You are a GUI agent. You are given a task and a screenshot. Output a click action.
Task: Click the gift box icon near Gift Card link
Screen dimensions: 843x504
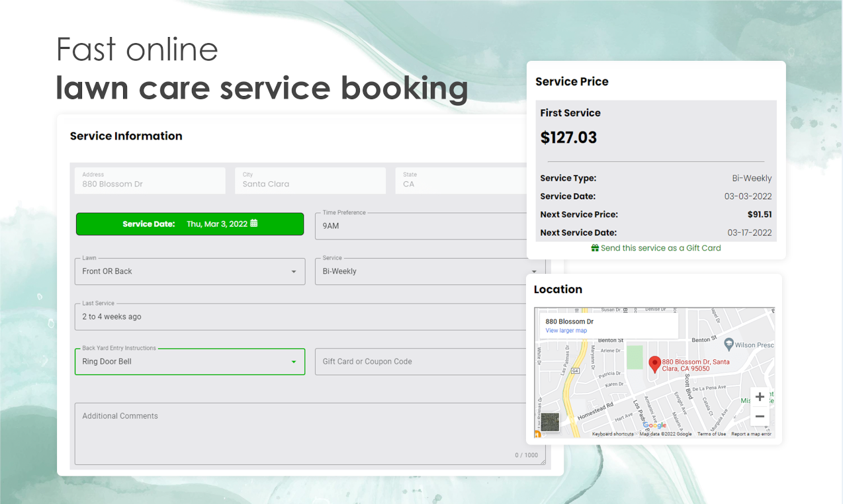tap(594, 248)
